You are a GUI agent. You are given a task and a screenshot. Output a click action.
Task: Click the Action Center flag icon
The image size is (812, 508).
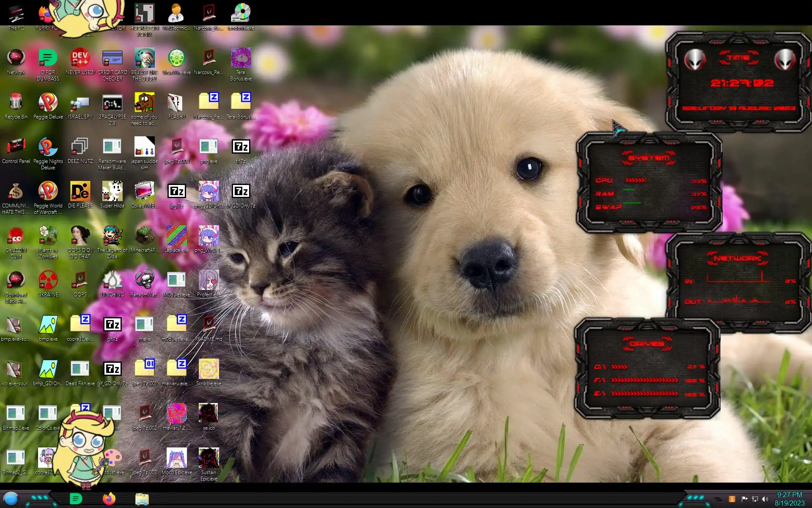744,499
